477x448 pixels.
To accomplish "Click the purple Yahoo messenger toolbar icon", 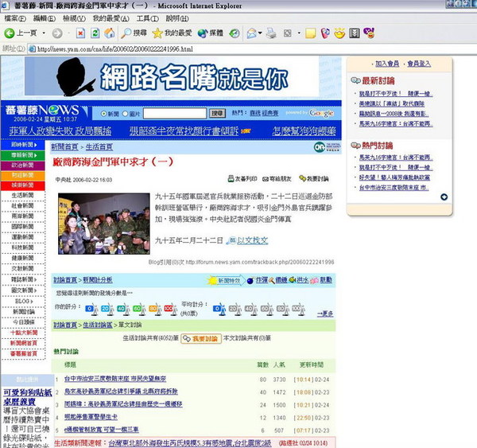I will (369, 33).
